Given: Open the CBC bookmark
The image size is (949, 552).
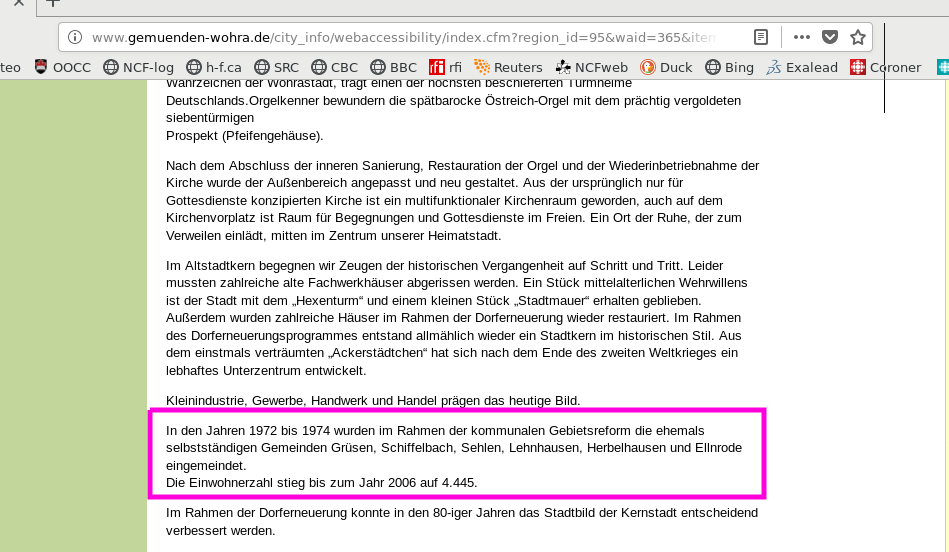Looking at the screenshot, I should (335, 67).
